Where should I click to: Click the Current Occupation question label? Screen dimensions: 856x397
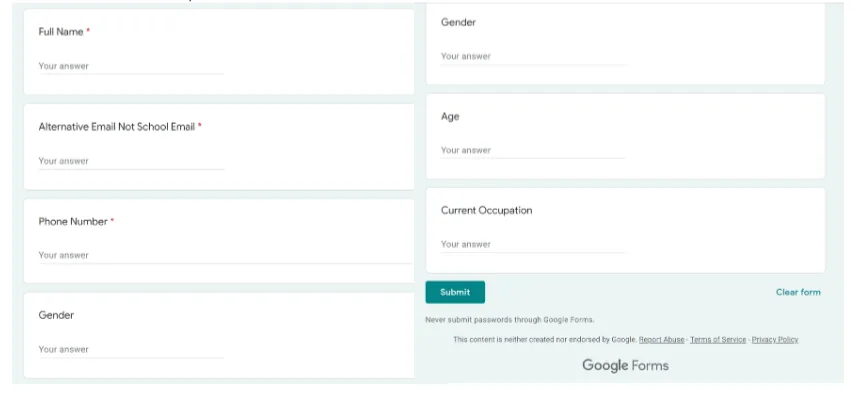[x=486, y=210]
